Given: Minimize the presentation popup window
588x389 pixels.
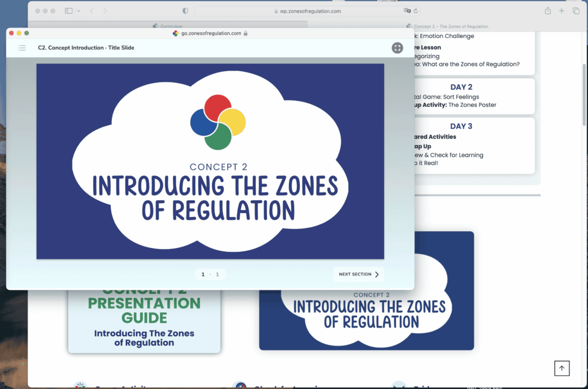Looking at the screenshot, I should click(19, 33).
